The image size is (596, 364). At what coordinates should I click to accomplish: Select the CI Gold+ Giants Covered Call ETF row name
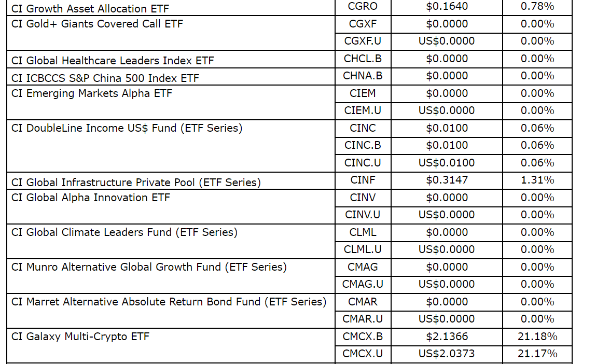97,24
